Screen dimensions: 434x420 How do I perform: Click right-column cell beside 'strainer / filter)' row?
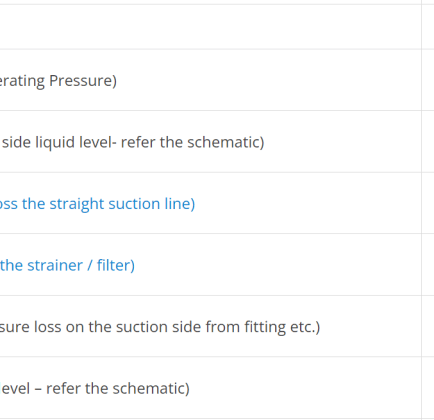pyautogui.click(x=428, y=265)
